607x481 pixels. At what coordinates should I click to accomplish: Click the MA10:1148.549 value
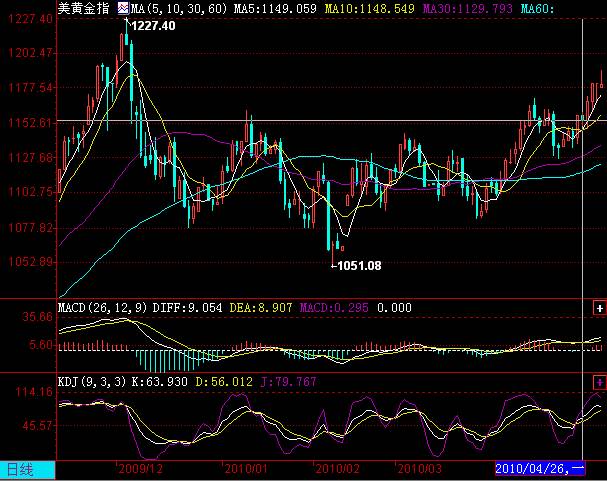[370, 9]
